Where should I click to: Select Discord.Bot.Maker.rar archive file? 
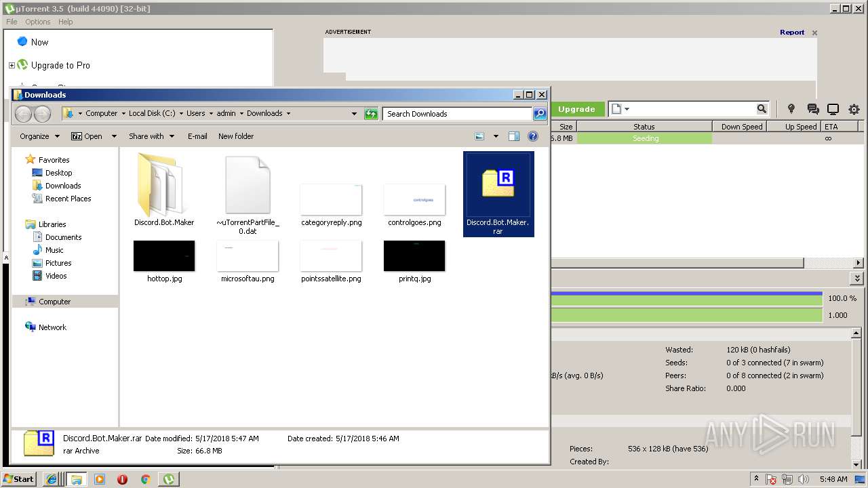pyautogui.click(x=498, y=194)
